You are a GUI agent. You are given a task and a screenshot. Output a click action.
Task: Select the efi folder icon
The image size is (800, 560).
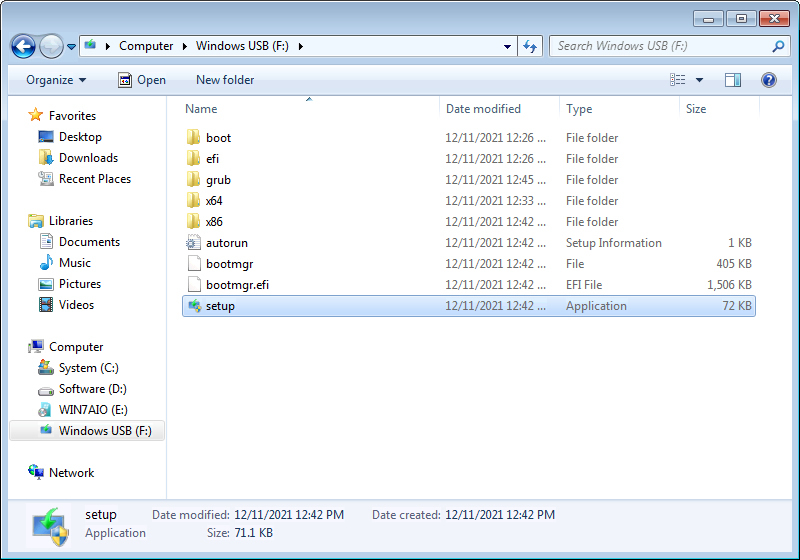click(193, 159)
